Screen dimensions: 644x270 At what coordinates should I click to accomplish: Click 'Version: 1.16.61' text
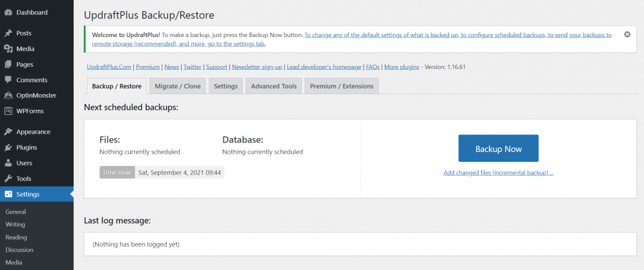[x=445, y=67]
